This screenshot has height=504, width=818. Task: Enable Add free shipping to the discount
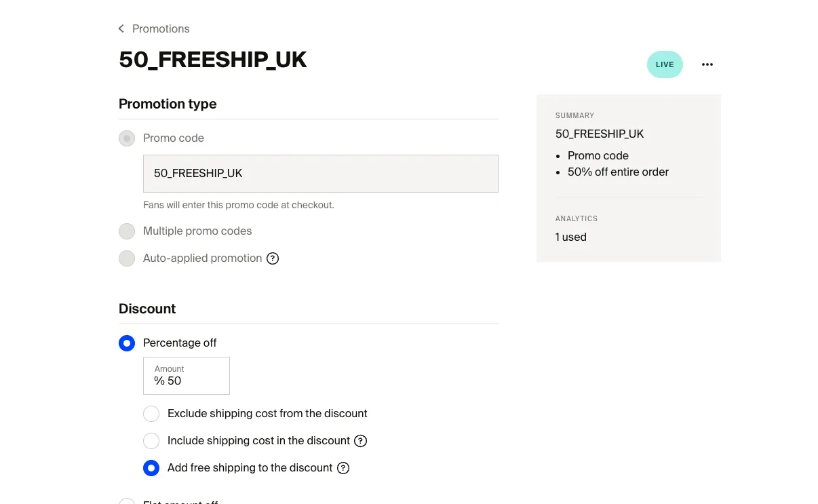(151, 468)
